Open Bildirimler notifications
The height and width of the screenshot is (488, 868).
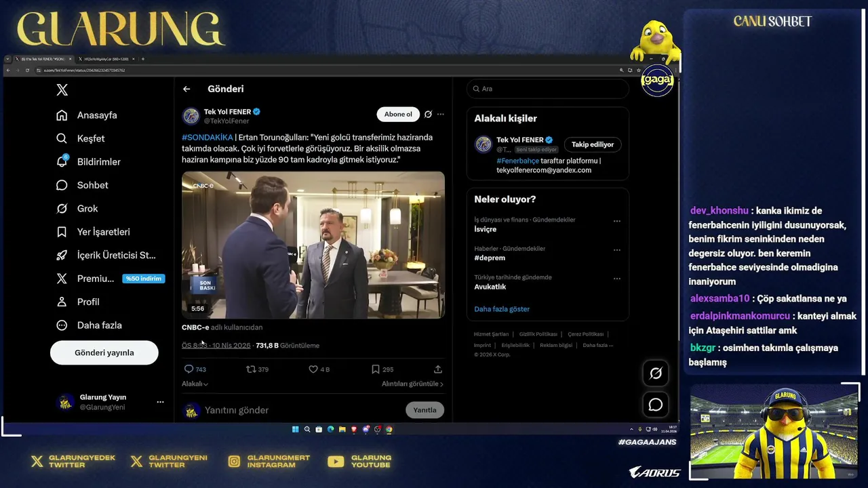pos(88,161)
